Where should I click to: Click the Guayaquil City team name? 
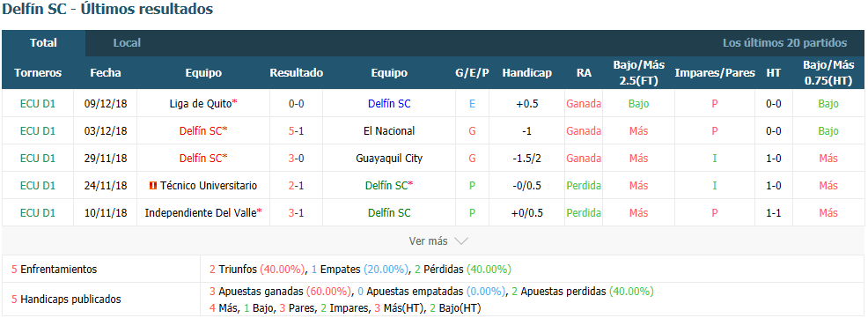(x=389, y=158)
